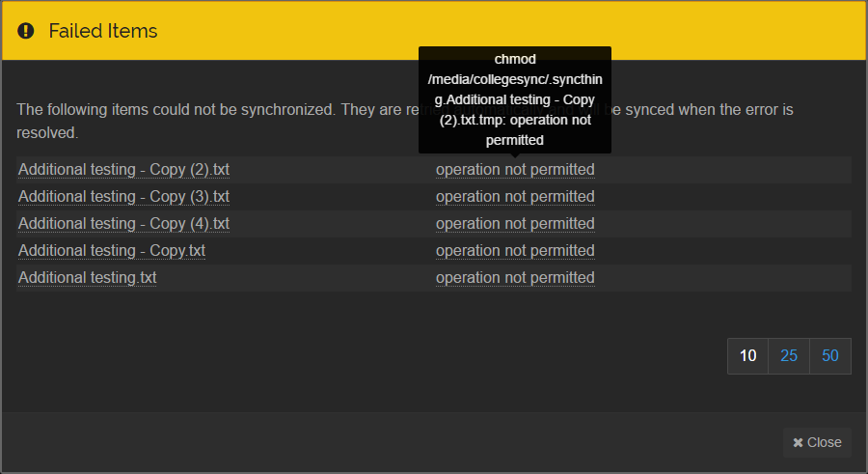Click error message for Copy (3).txt
Image resolution: width=868 pixels, height=474 pixels.
515,197
